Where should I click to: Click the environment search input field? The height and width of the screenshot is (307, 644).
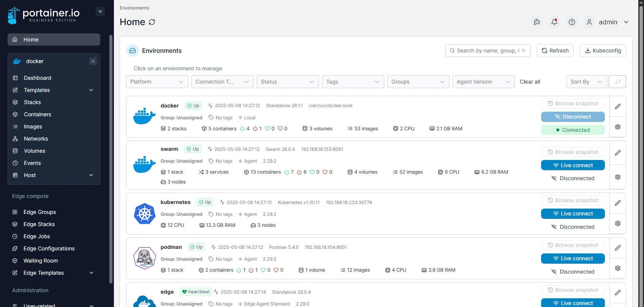pos(486,51)
